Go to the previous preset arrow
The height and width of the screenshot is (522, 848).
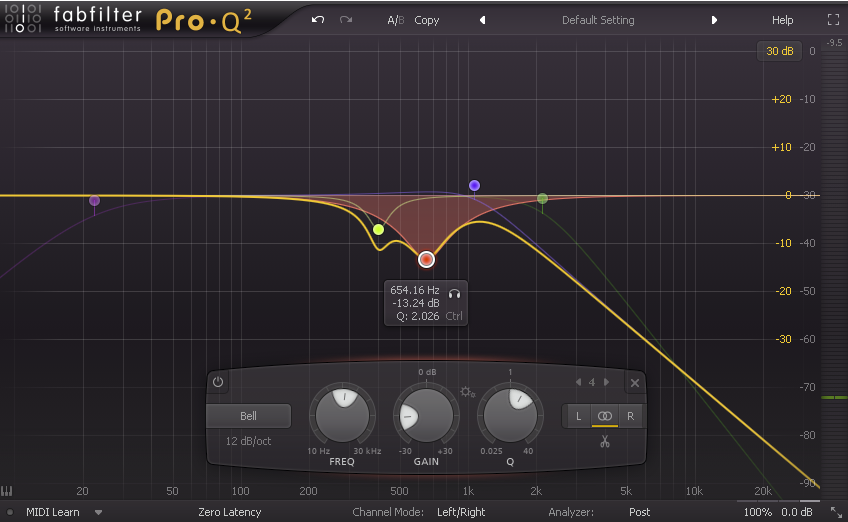tap(482, 20)
